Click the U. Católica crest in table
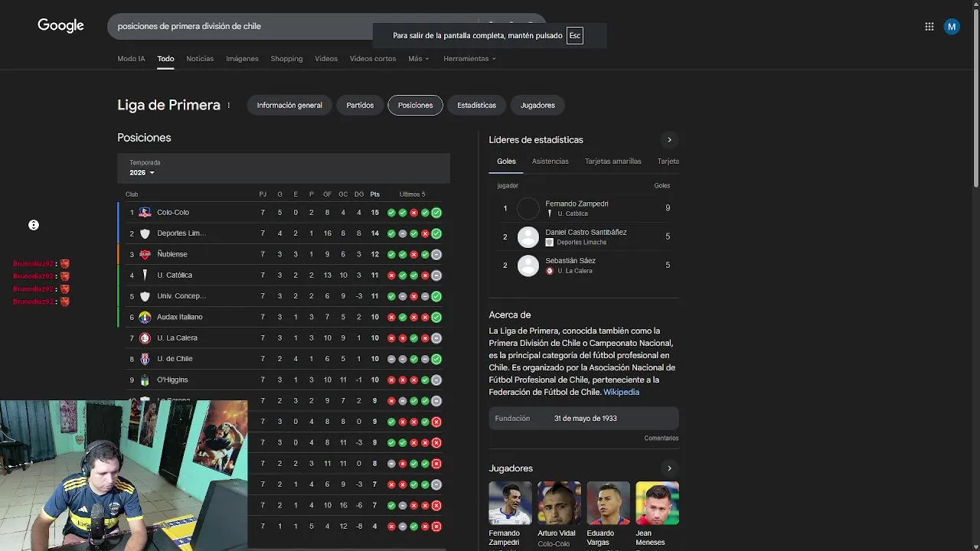 coord(145,275)
